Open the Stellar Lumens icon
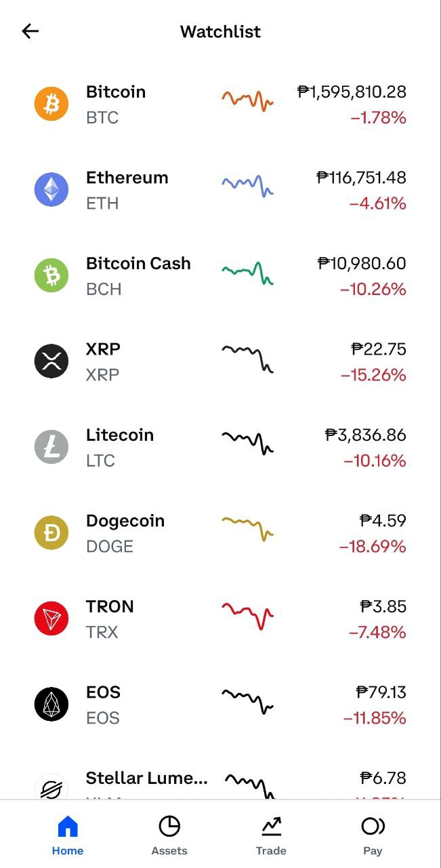Viewport: 441px width, 868px height. pyautogui.click(x=51, y=787)
